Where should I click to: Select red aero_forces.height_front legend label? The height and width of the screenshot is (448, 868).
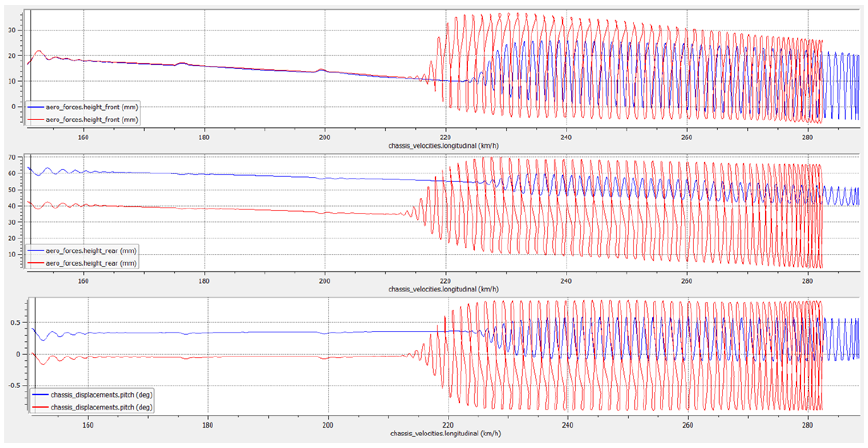(92, 120)
